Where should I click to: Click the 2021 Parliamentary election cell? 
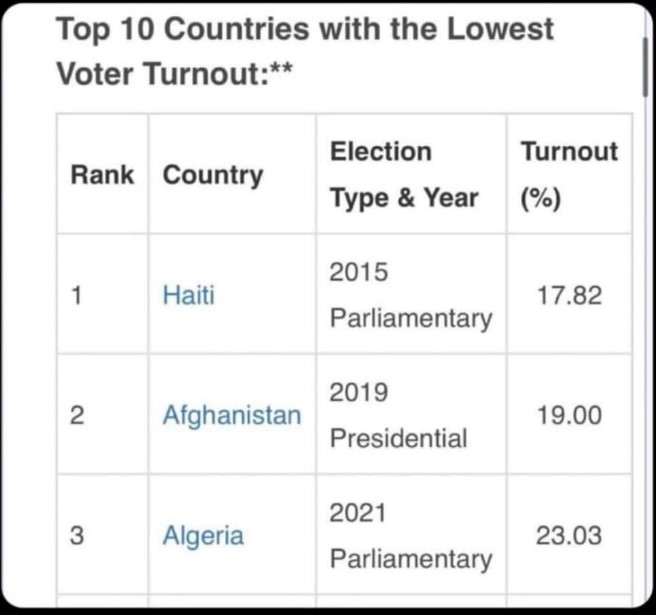[x=410, y=535]
